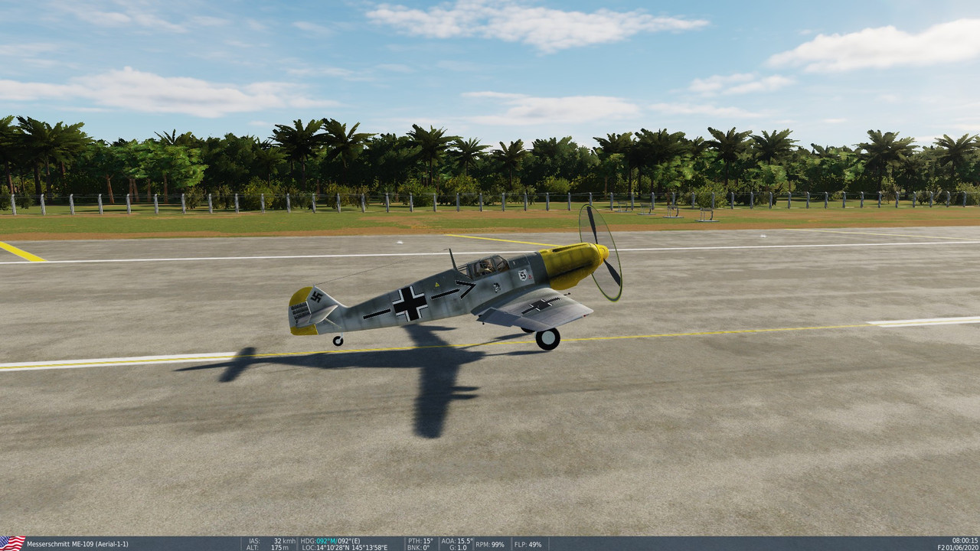
Task: Click the FLP "49%" flaps readout
Action: click(534, 544)
